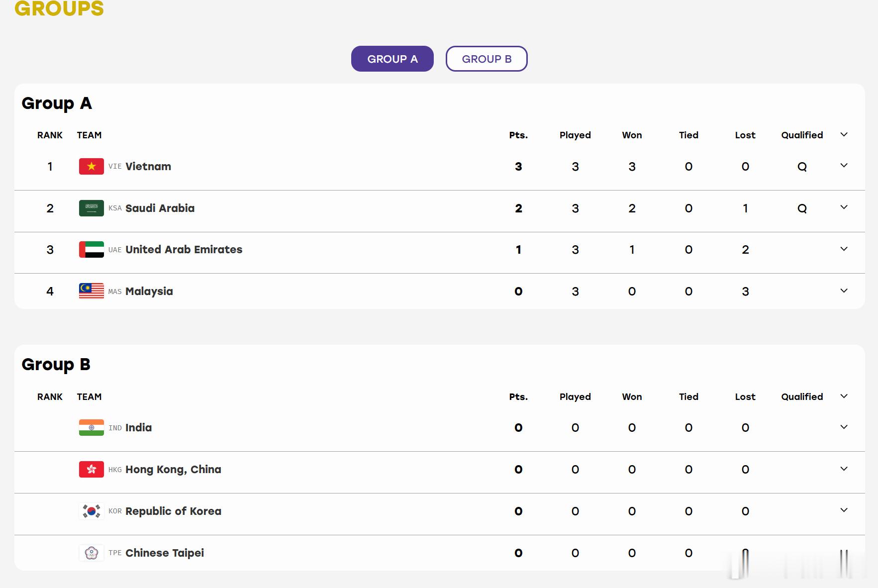The image size is (878, 588).
Task: Click the KSA country code
Action: (115, 208)
